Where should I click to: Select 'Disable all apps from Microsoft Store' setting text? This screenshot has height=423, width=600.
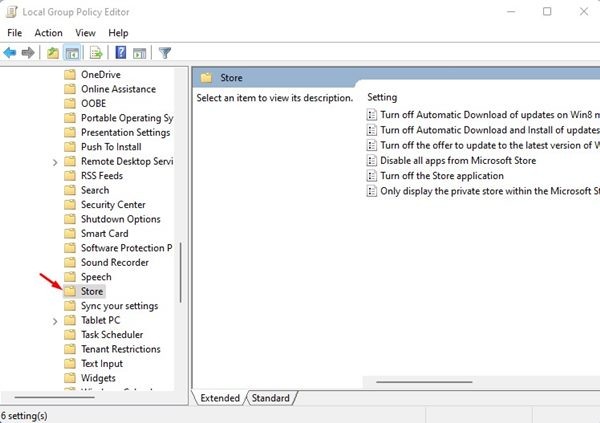(x=458, y=160)
